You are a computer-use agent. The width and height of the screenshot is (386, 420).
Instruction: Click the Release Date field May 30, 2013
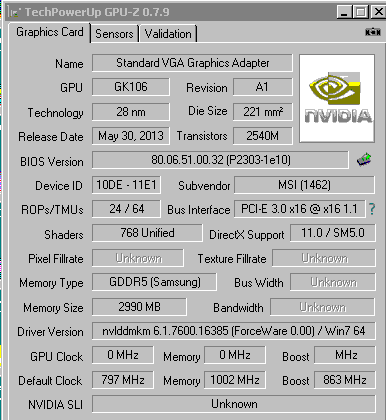(x=131, y=136)
